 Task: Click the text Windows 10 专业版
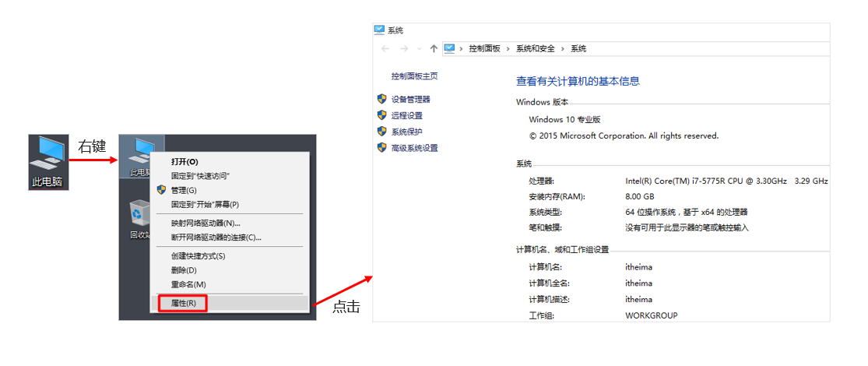tap(564, 119)
